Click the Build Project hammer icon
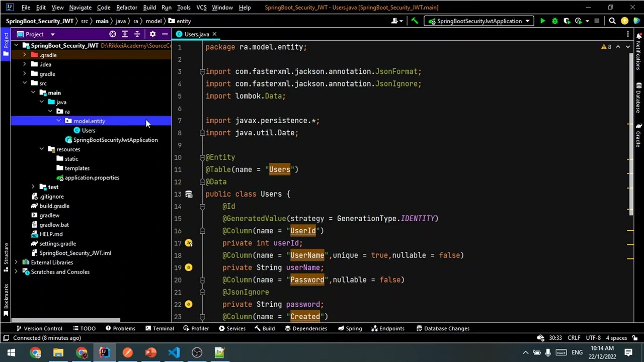Screen dimensions: 644x362 coord(415,21)
